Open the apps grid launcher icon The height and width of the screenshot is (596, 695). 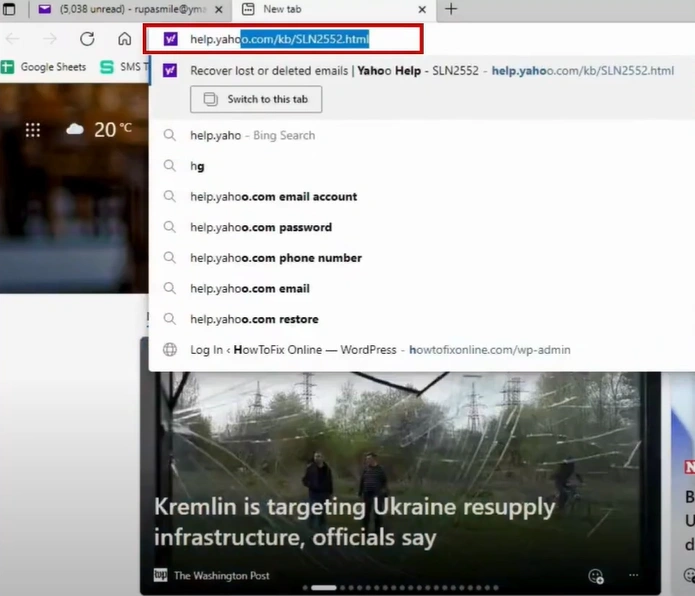(33, 130)
